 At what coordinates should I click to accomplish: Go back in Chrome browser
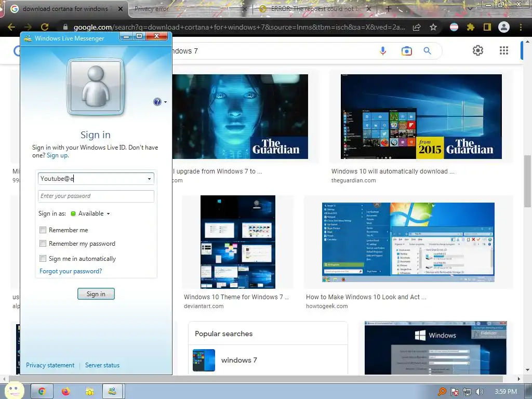tap(11, 27)
